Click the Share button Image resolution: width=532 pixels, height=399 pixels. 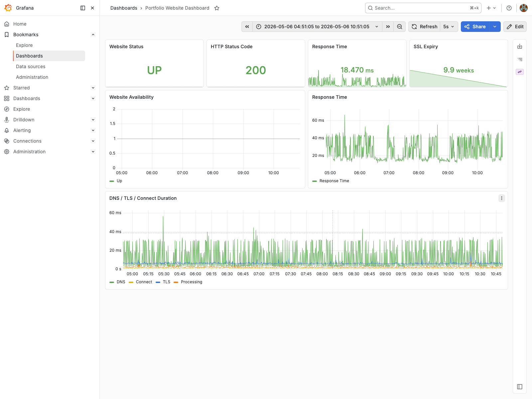475,27
